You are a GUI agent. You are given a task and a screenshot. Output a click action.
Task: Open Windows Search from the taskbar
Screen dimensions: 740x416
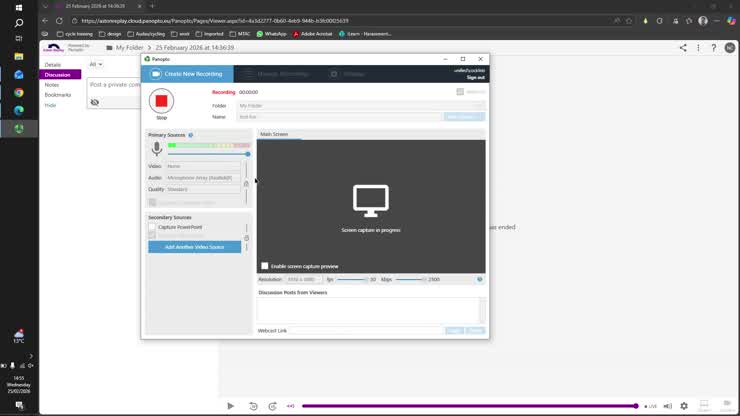(x=19, y=23)
